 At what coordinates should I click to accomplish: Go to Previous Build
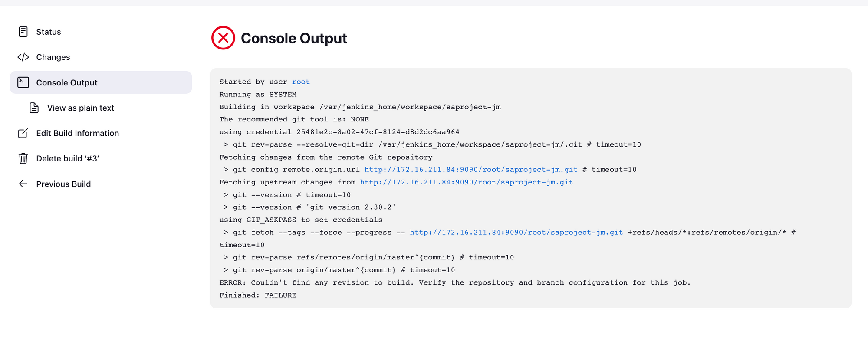point(63,184)
